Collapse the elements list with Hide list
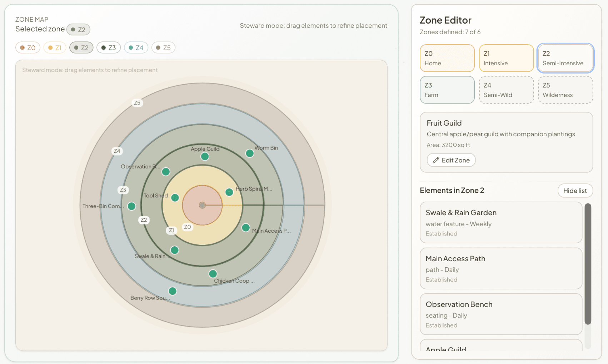608x364 pixels. click(575, 191)
